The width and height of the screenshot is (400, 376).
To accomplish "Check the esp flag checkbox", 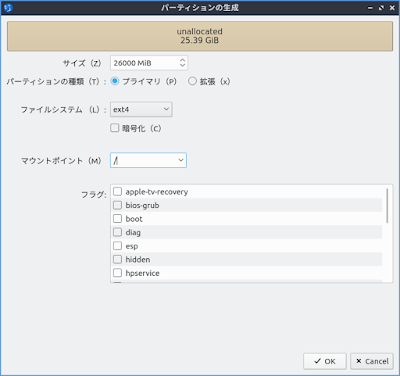I will click(117, 246).
